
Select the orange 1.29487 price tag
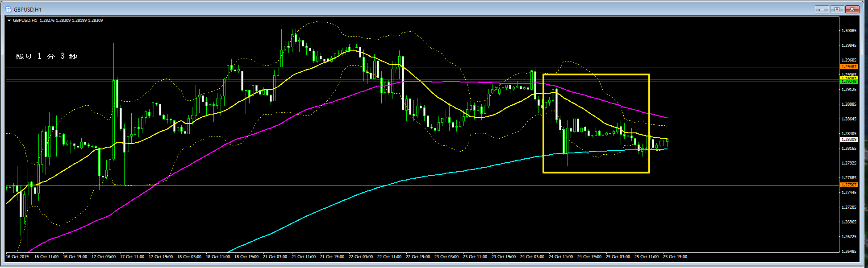pyautogui.click(x=849, y=67)
